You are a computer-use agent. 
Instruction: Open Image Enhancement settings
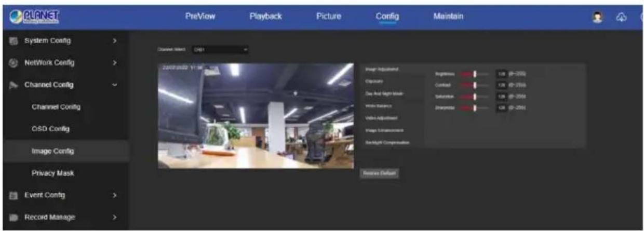point(384,130)
